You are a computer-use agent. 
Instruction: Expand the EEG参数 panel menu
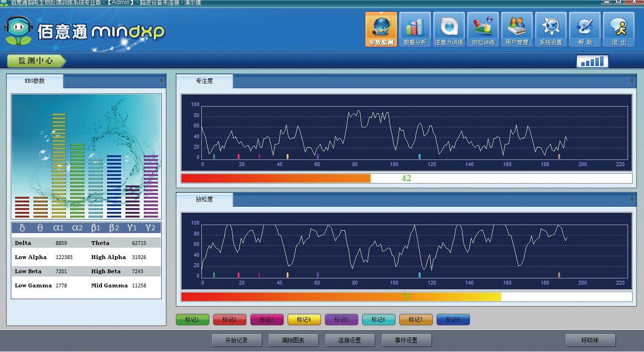click(161, 81)
